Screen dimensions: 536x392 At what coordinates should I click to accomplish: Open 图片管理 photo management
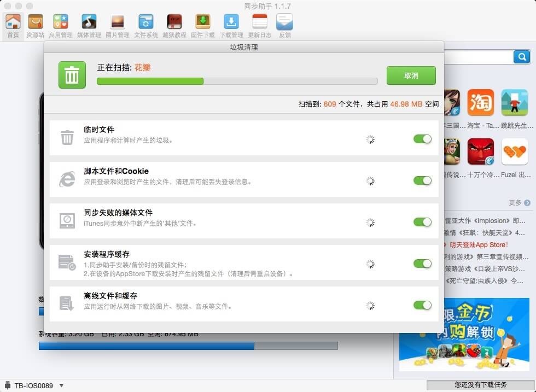[x=117, y=25]
